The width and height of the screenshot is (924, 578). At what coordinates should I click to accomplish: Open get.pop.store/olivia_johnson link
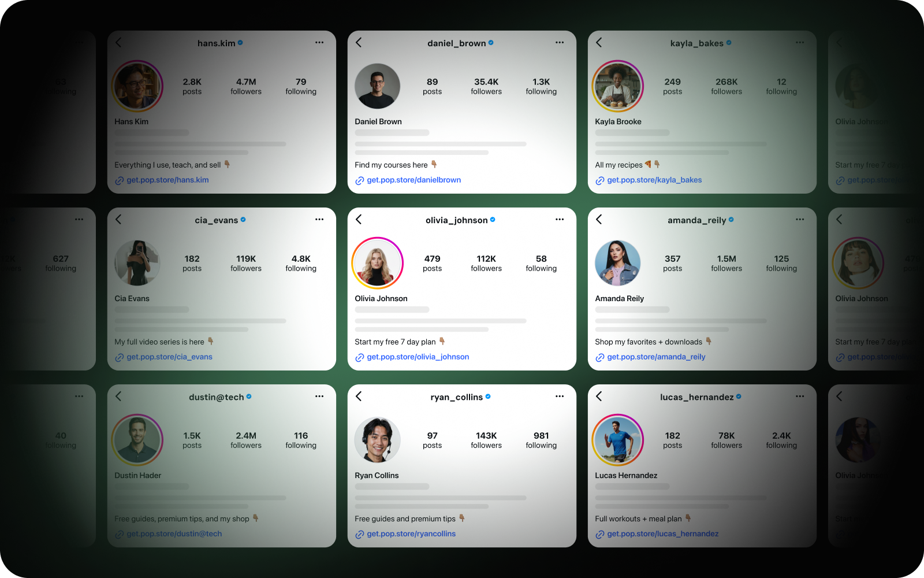click(418, 357)
